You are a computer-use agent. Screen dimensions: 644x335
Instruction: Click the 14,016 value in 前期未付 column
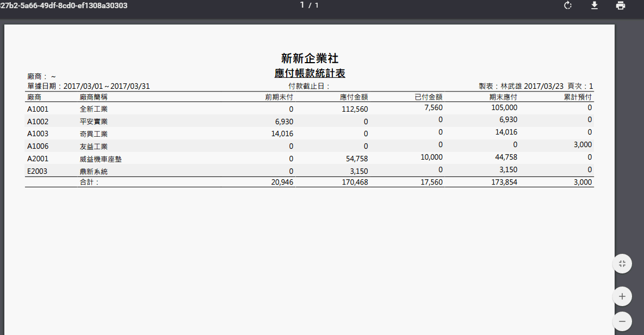coord(282,134)
